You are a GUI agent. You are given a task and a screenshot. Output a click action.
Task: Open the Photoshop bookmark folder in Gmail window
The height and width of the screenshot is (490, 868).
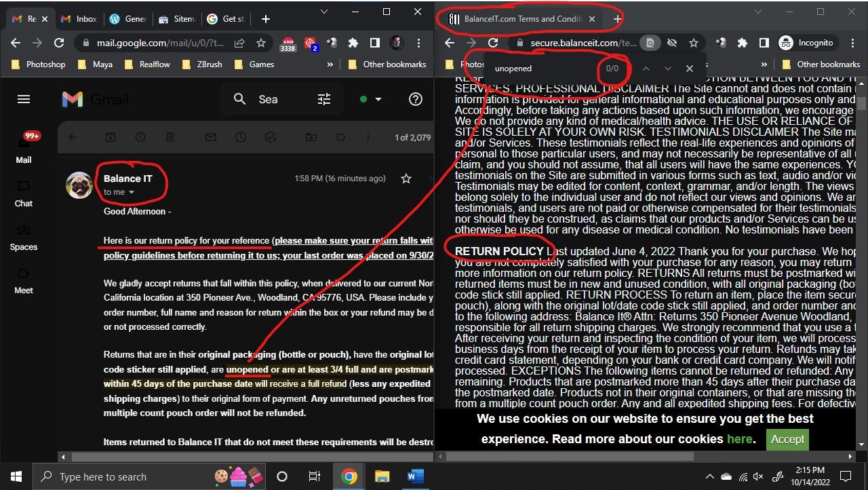coord(39,64)
